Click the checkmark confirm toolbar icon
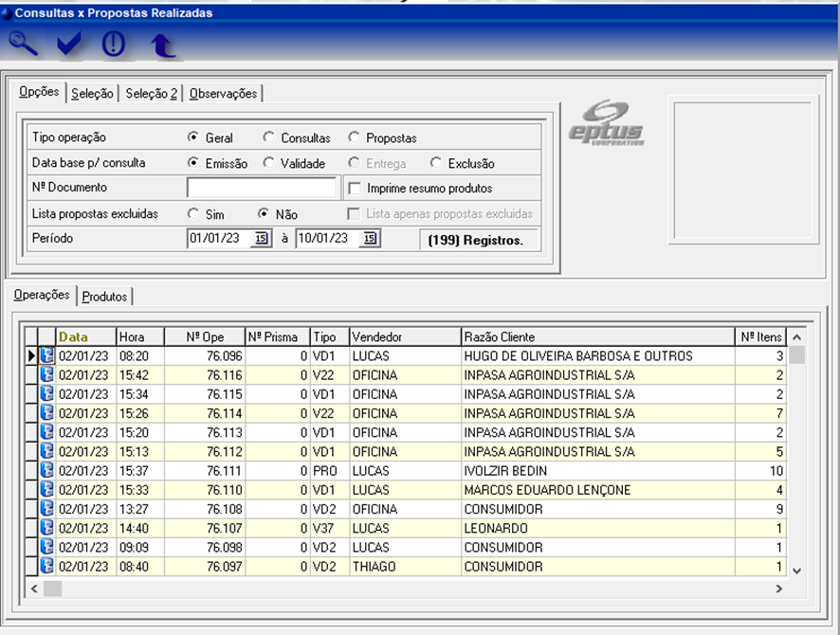840x635 pixels. tap(69, 44)
